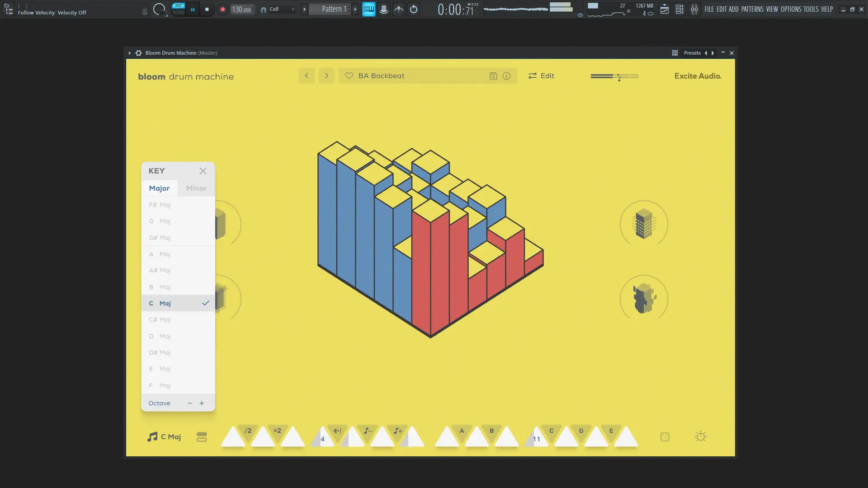Toggle the PAT/SONG mode switch
The width and height of the screenshot is (868, 488).
[x=179, y=9]
